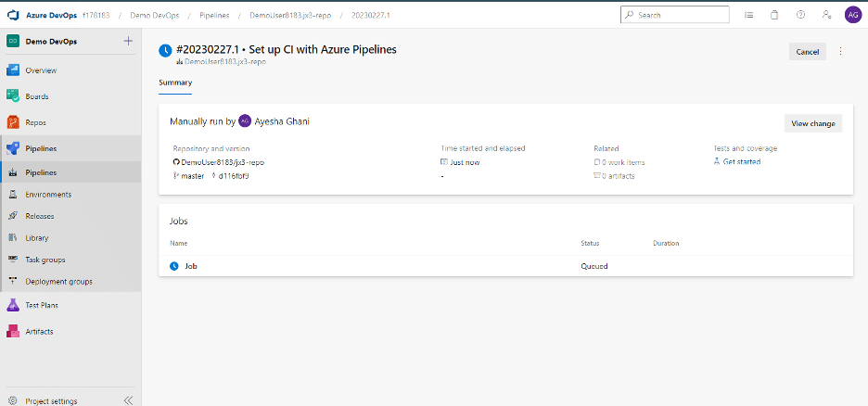Viewport: 868px width, 406px height.
Task: Click the run status clock icon by title
Action: pos(165,50)
